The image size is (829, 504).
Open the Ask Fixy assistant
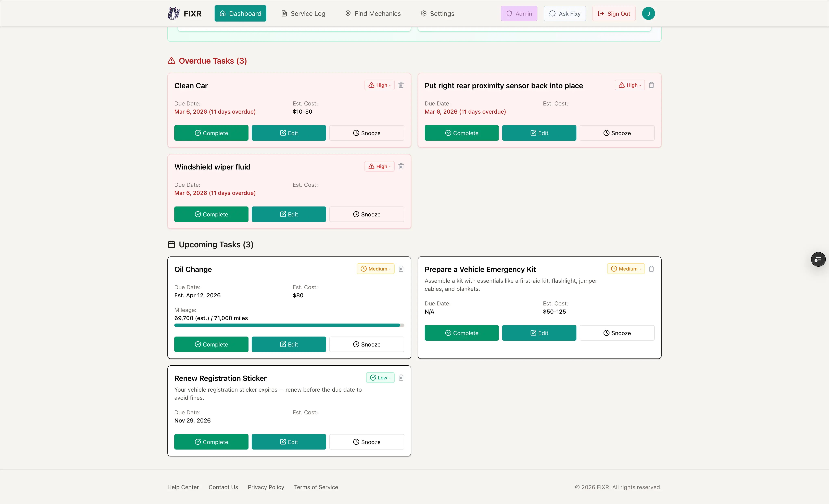pyautogui.click(x=565, y=13)
